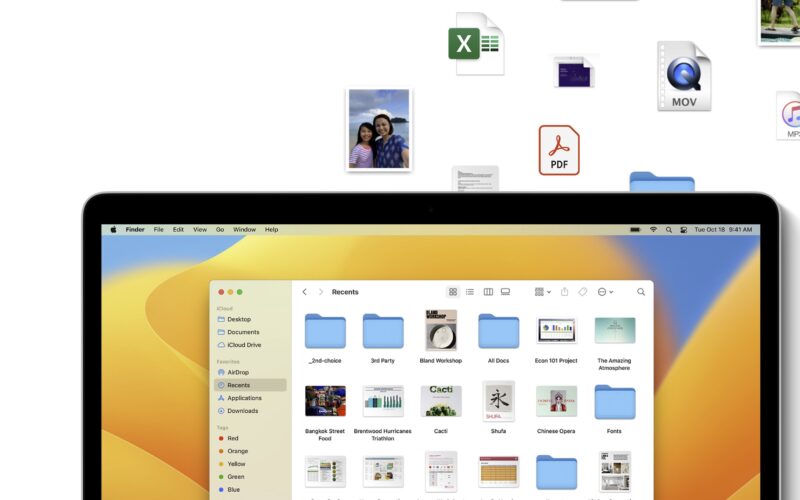This screenshot has width=800, height=500.
Task: Open the Apple menu
Action: point(113,229)
